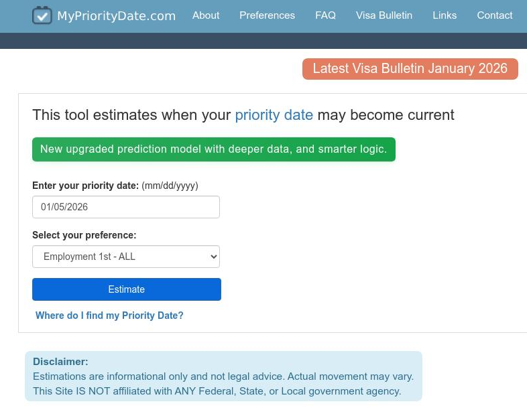The width and height of the screenshot is (527, 420).
Task: Click the MyPriorityDate checkmark logo icon
Action: (x=42, y=15)
